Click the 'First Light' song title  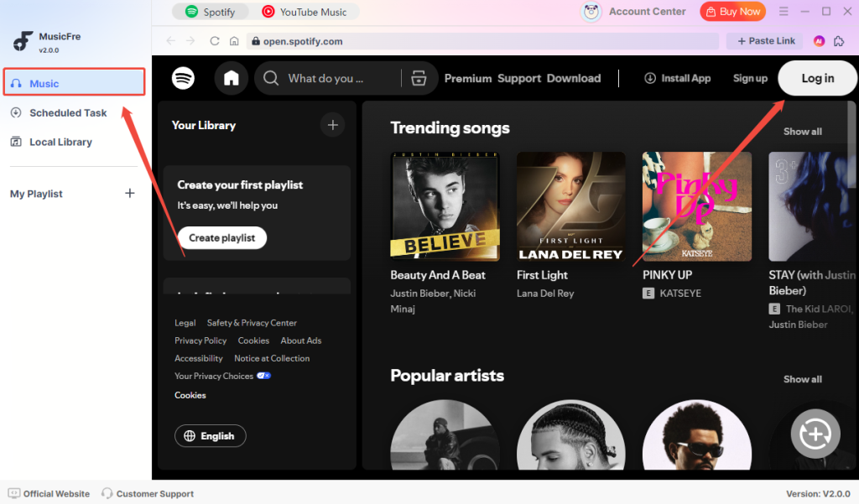[x=542, y=275]
